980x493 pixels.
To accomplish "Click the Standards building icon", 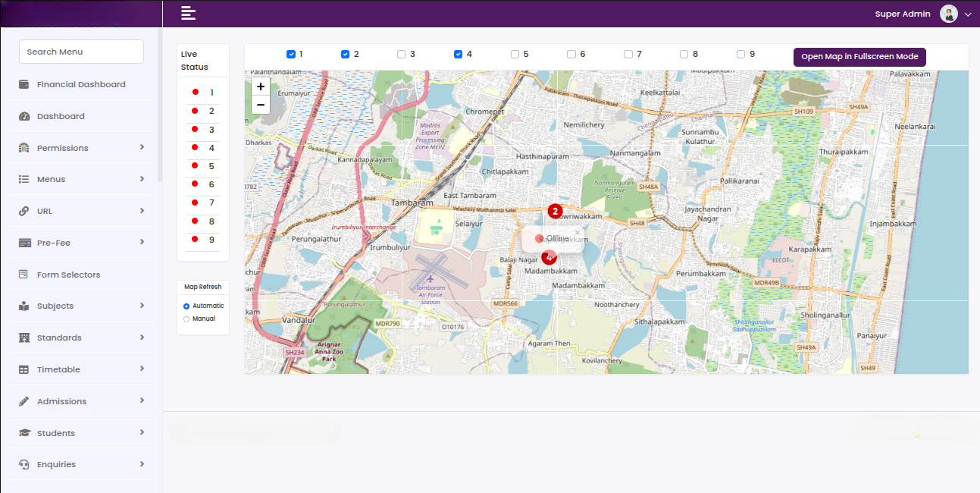I will tap(23, 338).
